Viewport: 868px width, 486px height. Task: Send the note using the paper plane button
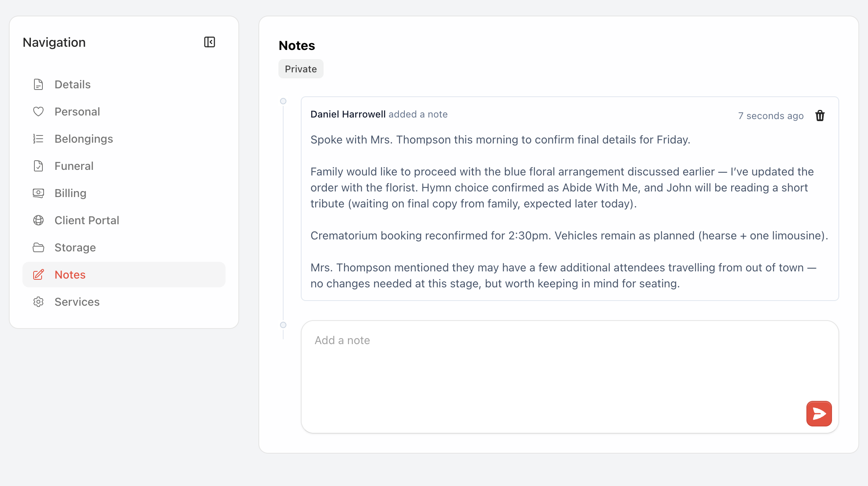pos(819,414)
